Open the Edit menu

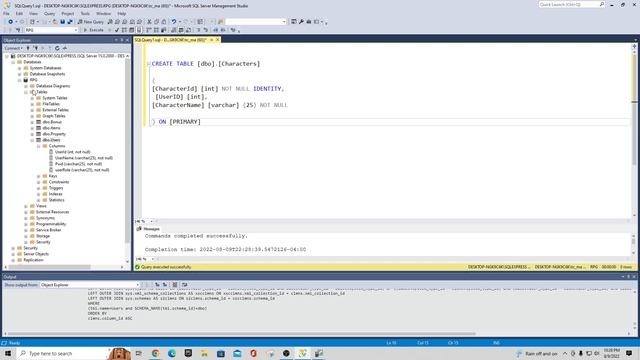(19, 13)
